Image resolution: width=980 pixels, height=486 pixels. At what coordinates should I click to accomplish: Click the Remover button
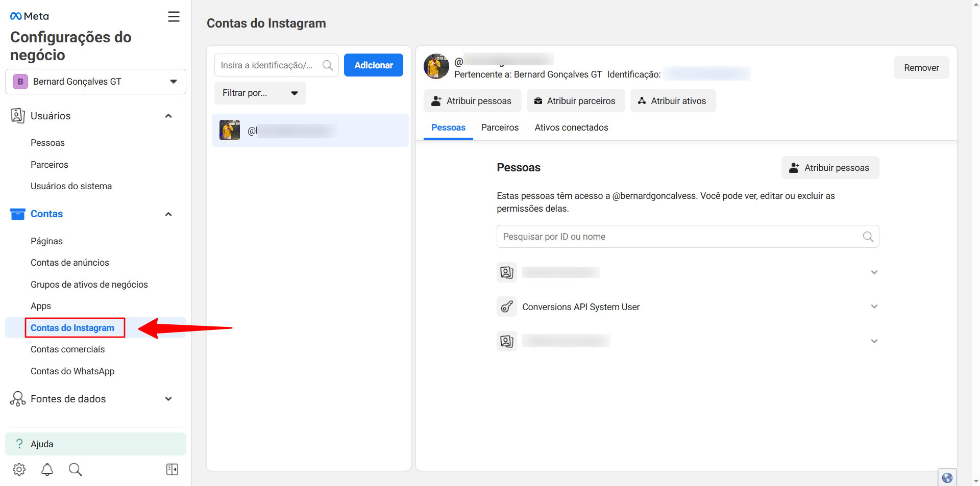[x=921, y=68]
